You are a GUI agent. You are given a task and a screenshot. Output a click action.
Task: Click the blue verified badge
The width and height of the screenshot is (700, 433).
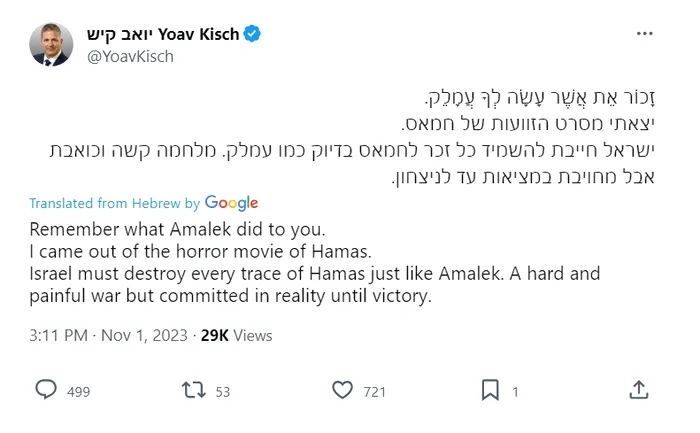coord(252,34)
